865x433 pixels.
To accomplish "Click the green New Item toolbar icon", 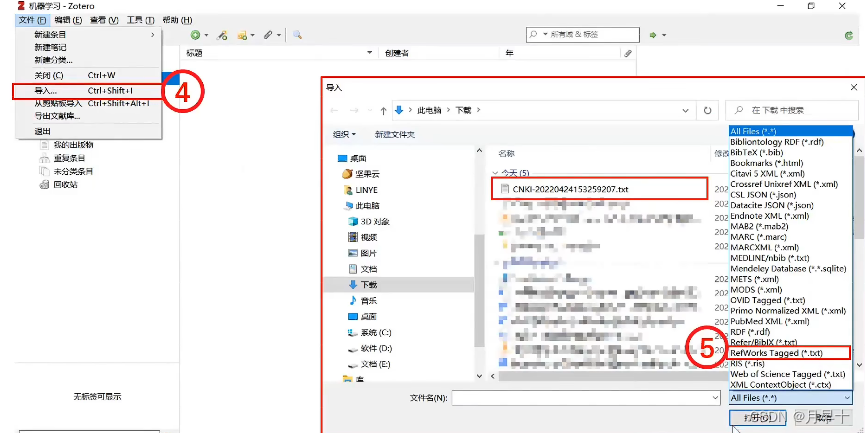I will [x=195, y=35].
